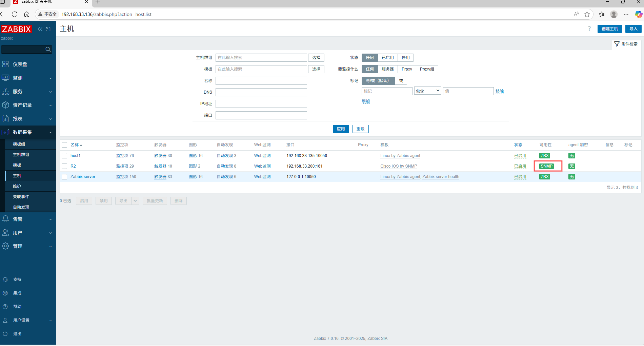The image size is (644, 346).
Task: Open the Copilot icon in browser
Action: [x=639, y=14]
